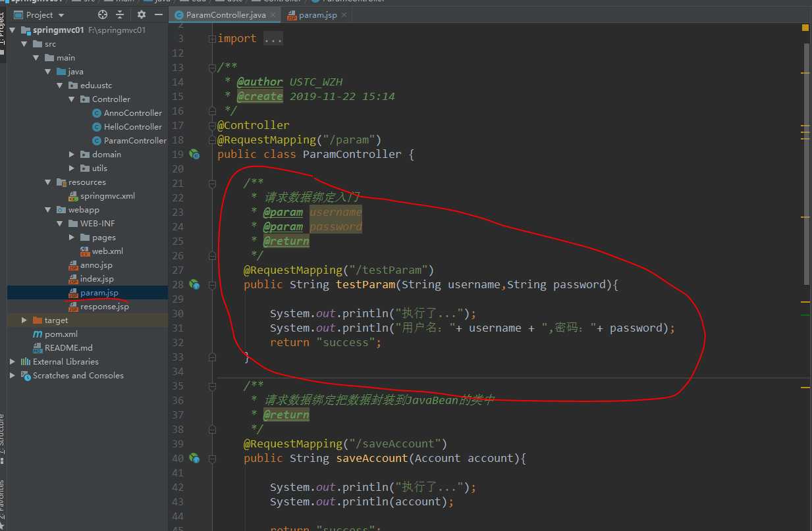
Task: Close the param.jsp editor tab
Action: tap(343, 14)
